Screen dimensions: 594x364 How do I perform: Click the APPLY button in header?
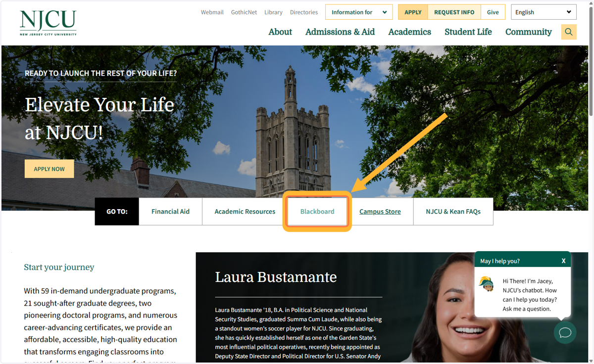(x=413, y=12)
